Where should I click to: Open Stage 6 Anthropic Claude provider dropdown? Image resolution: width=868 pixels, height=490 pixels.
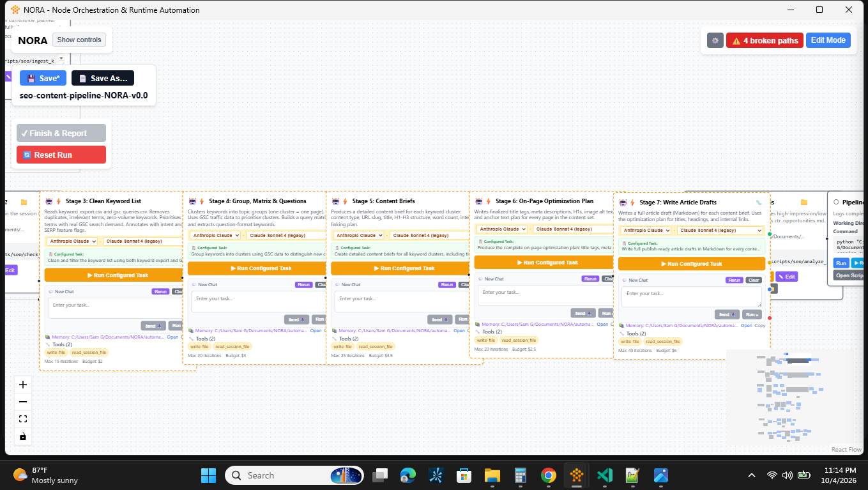tap(501, 229)
